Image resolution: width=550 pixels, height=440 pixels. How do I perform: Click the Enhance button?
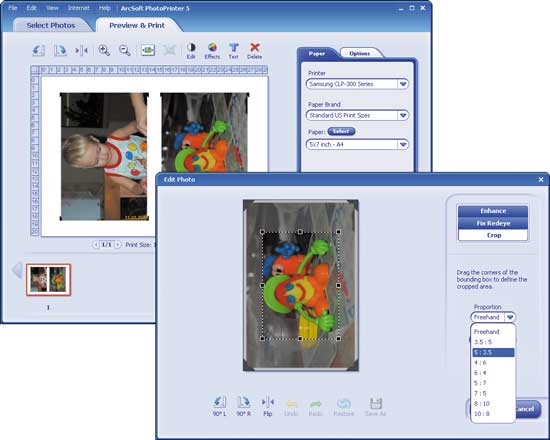point(493,211)
